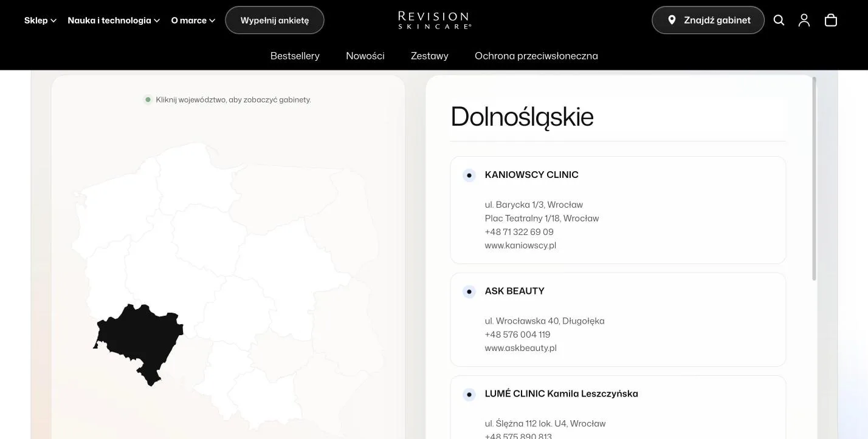Open the search icon in header

779,20
